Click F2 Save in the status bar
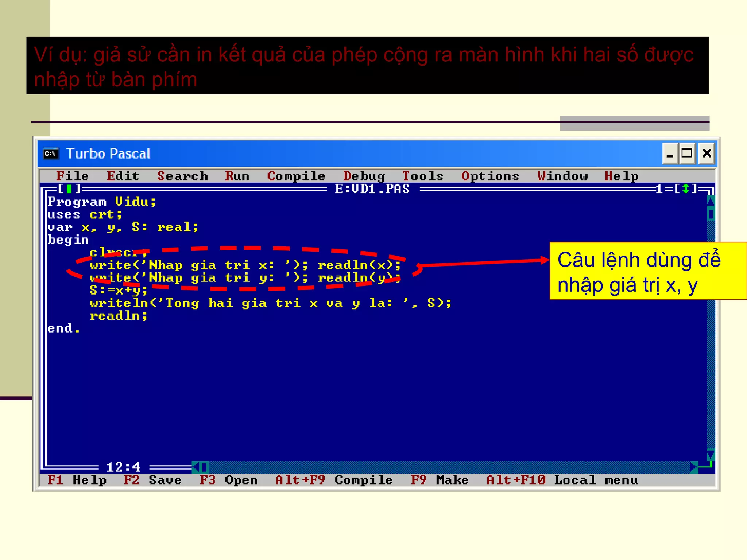 [x=152, y=480]
